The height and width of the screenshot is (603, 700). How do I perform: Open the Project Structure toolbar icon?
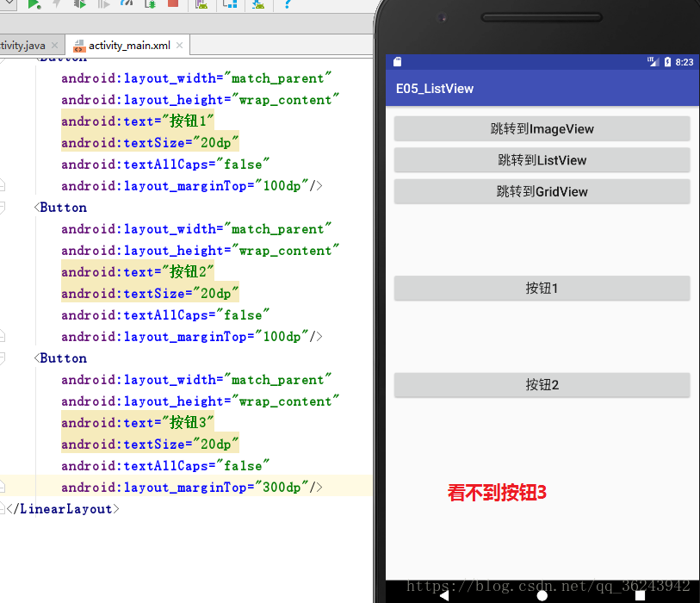coord(230,4)
